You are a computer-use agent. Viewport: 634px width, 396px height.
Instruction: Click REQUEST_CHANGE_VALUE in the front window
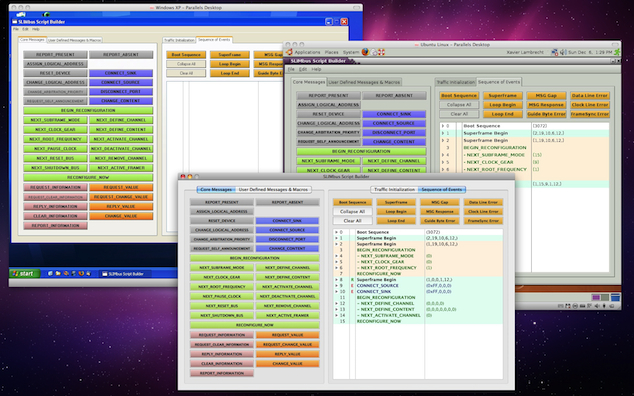(x=287, y=344)
